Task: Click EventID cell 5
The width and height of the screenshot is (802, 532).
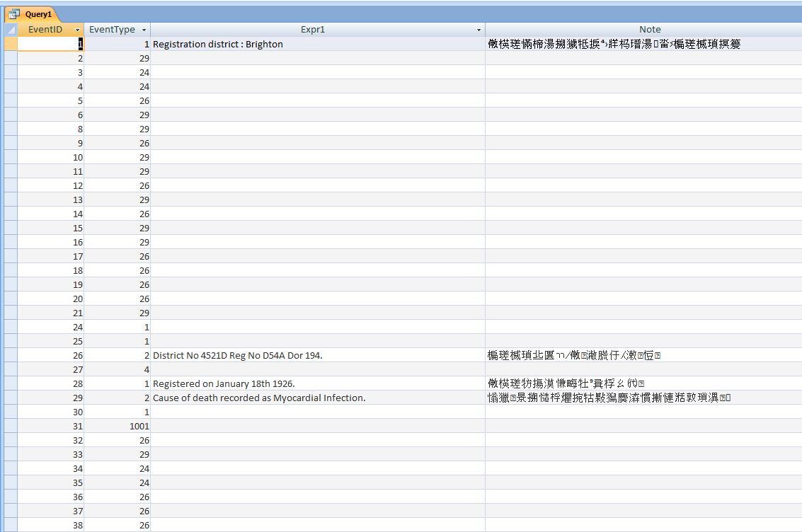Action: pos(51,100)
